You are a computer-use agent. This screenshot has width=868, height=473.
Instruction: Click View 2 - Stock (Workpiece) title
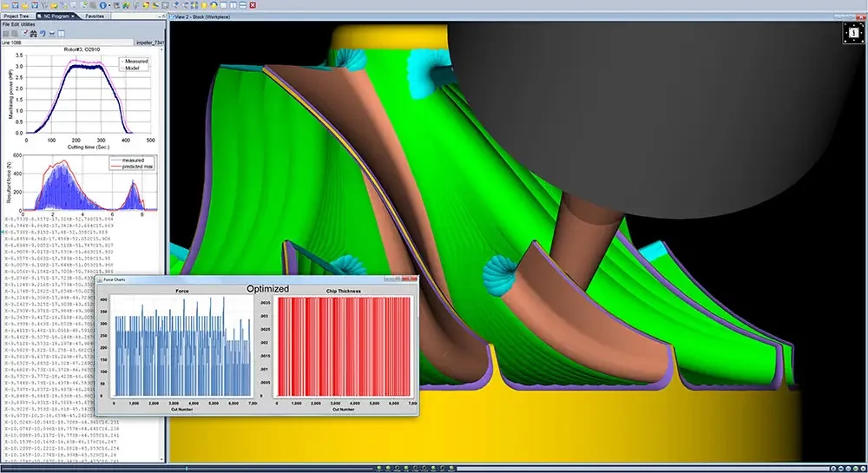(202, 16)
